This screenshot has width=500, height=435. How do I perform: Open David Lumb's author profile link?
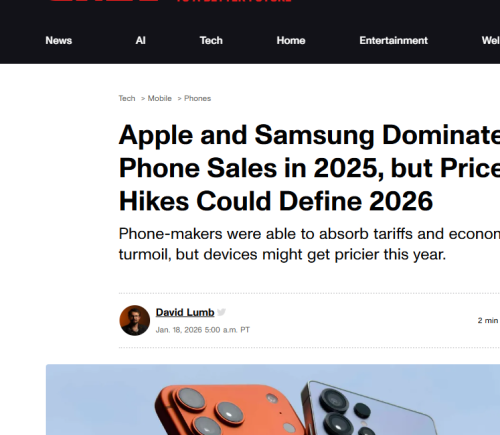point(185,312)
